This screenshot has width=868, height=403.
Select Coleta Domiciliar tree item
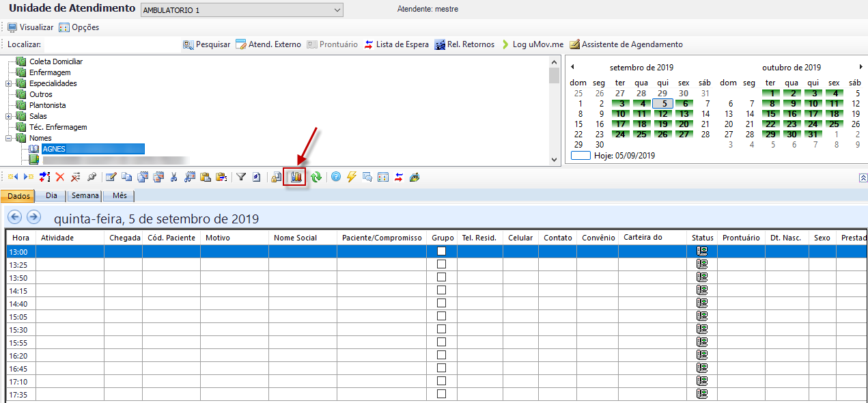pos(56,61)
